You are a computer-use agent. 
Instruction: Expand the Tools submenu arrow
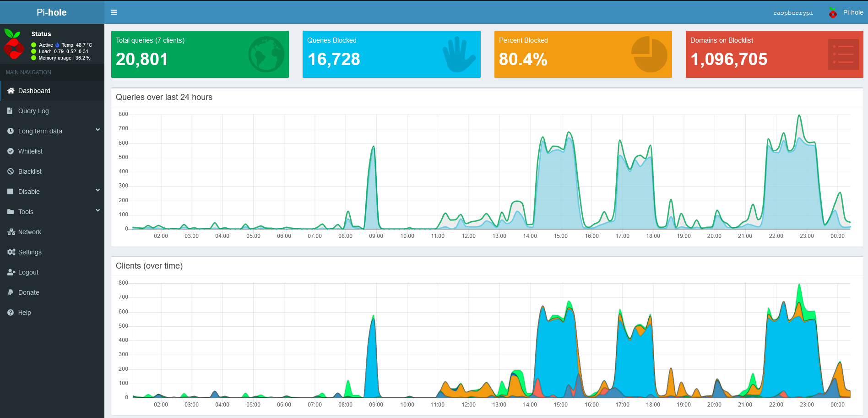click(x=98, y=211)
